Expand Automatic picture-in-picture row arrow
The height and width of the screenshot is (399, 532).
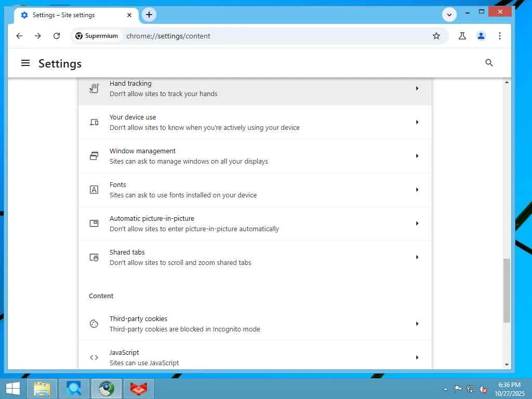(417, 223)
